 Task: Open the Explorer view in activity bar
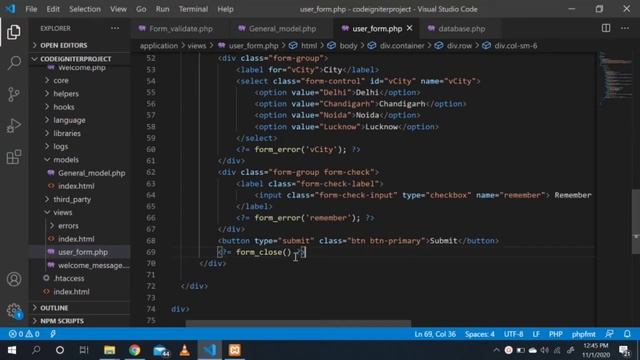[14, 32]
